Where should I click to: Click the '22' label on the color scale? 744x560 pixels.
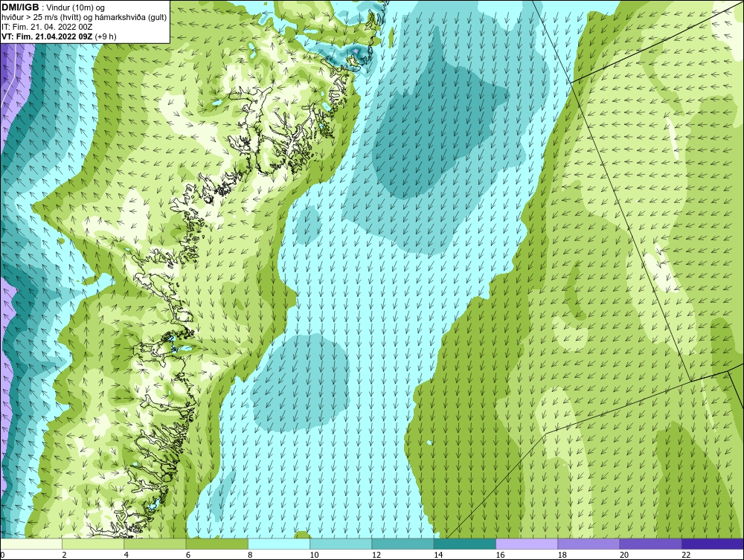coord(686,556)
